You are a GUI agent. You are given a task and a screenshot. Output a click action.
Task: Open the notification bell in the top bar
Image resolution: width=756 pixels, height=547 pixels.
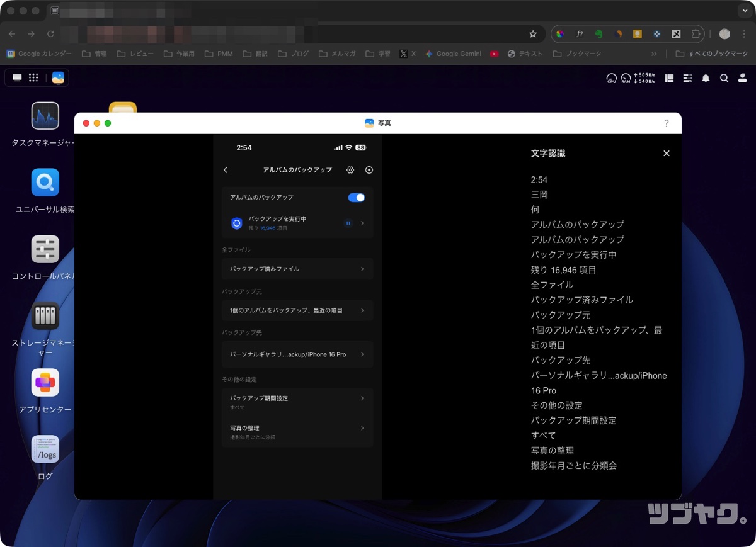(706, 77)
